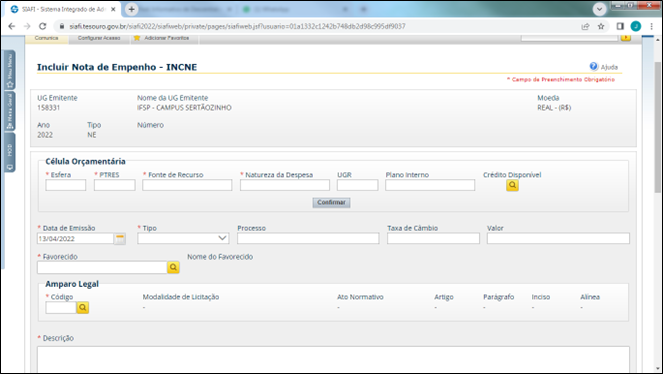Viewport: 663px width, 374px height.
Task: Click the top-right search box in SIAFI
Action: click(570, 38)
